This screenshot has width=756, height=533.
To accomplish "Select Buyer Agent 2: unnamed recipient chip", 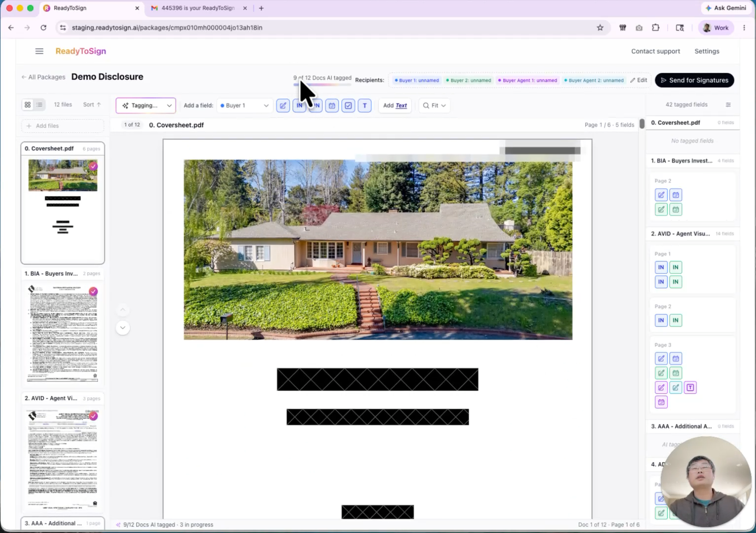I will tap(594, 80).
